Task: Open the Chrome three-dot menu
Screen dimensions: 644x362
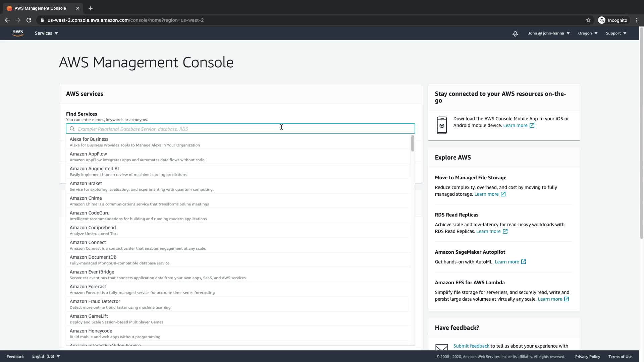Action: [637, 20]
